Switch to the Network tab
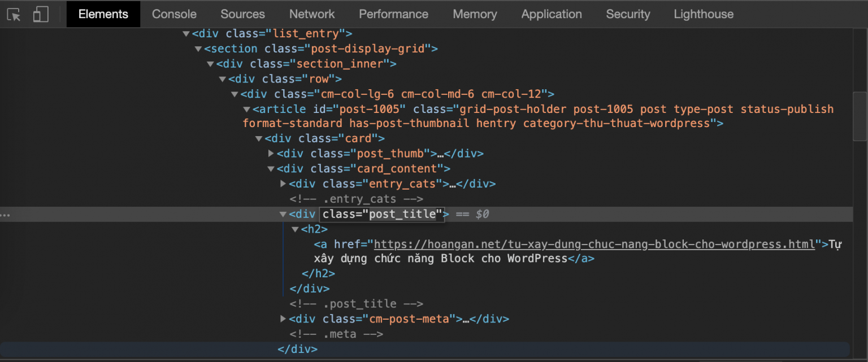The image size is (868, 362). [x=312, y=14]
